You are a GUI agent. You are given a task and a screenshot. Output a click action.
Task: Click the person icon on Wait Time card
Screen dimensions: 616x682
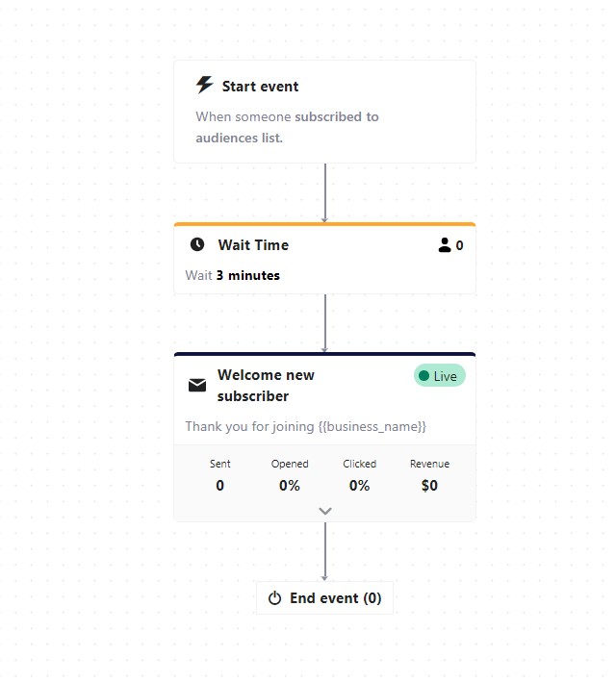[445, 245]
